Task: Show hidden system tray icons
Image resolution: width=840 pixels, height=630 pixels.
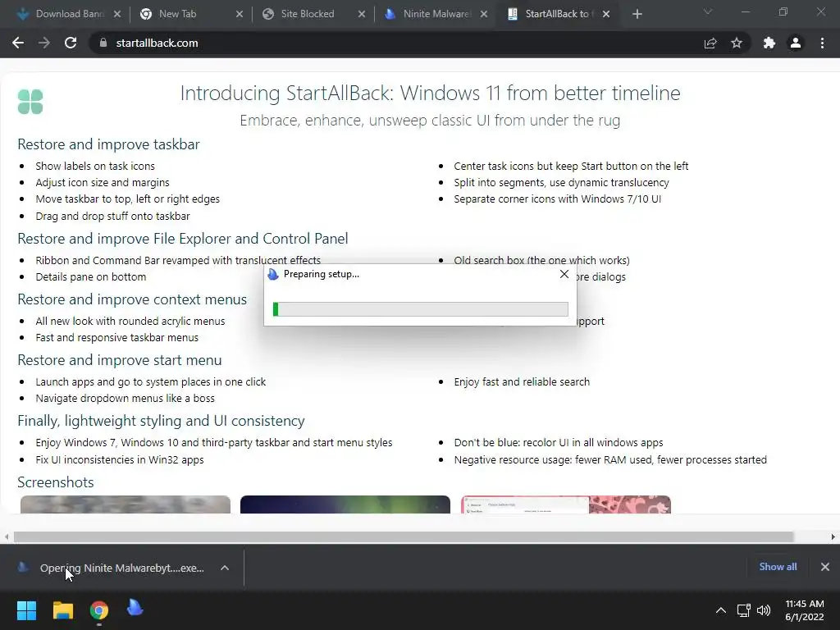Action: tap(721, 610)
